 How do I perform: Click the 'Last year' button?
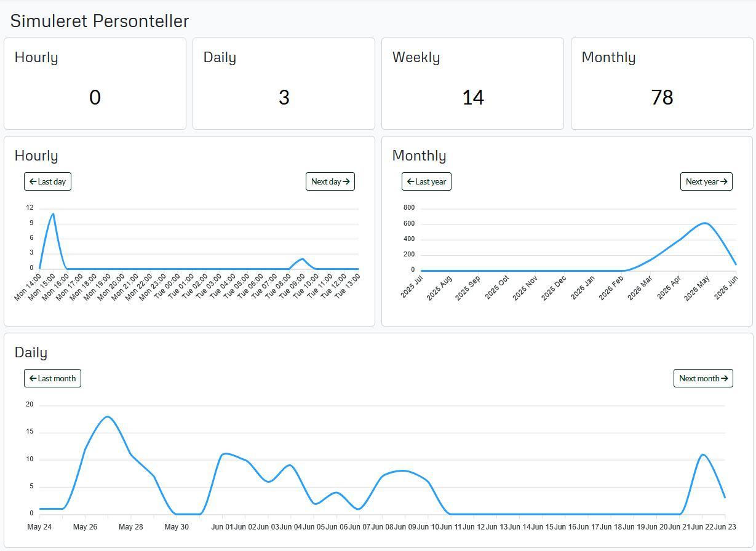pos(426,181)
